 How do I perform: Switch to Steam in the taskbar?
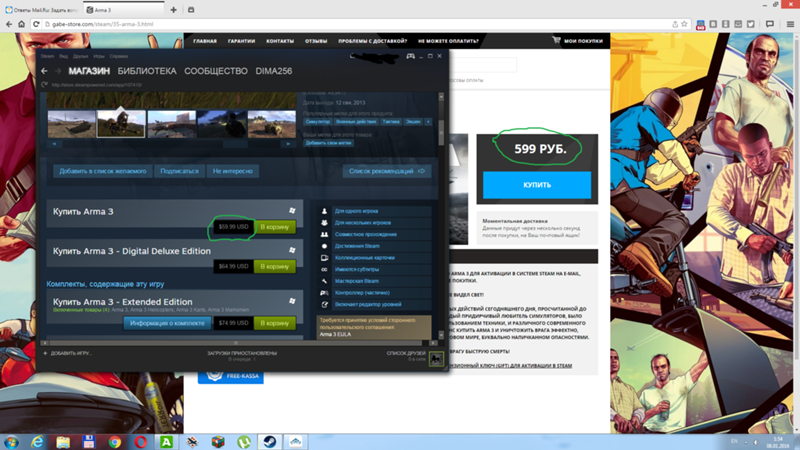(270, 442)
